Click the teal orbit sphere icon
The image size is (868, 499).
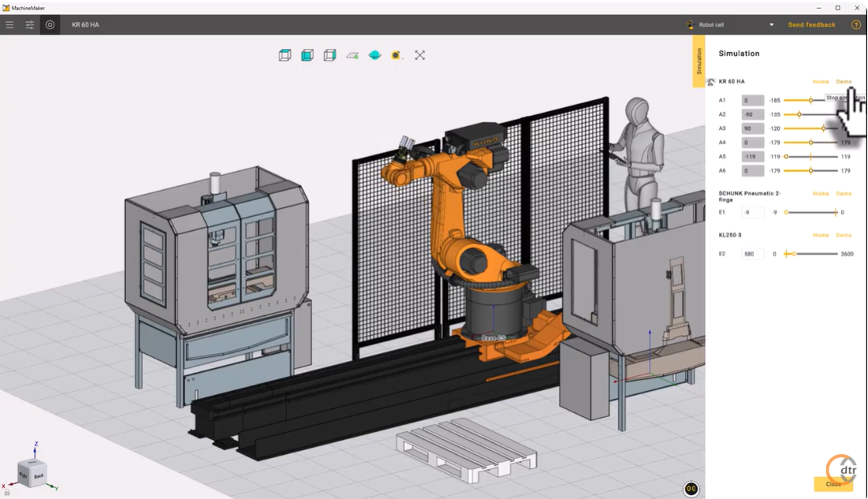point(374,55)
